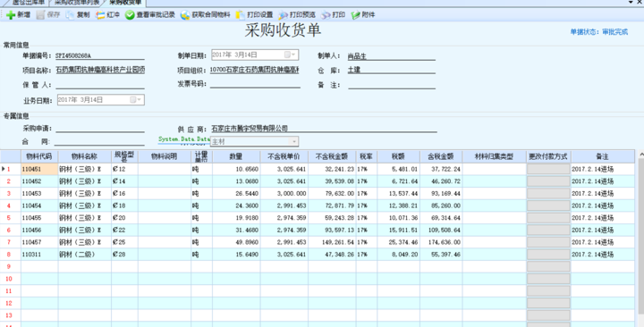
Task: Click the 更改付款方式 button in row 5
Action: tap(548, 218)
